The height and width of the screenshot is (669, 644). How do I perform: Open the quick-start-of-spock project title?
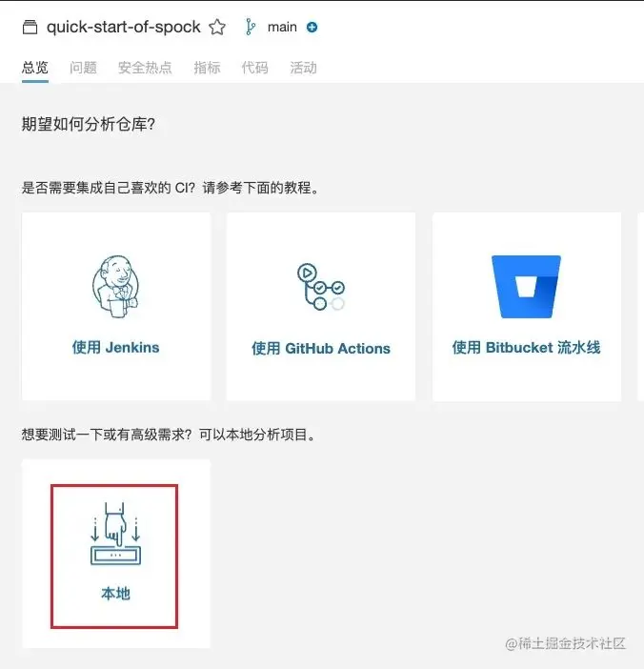(x=123, y=27)
